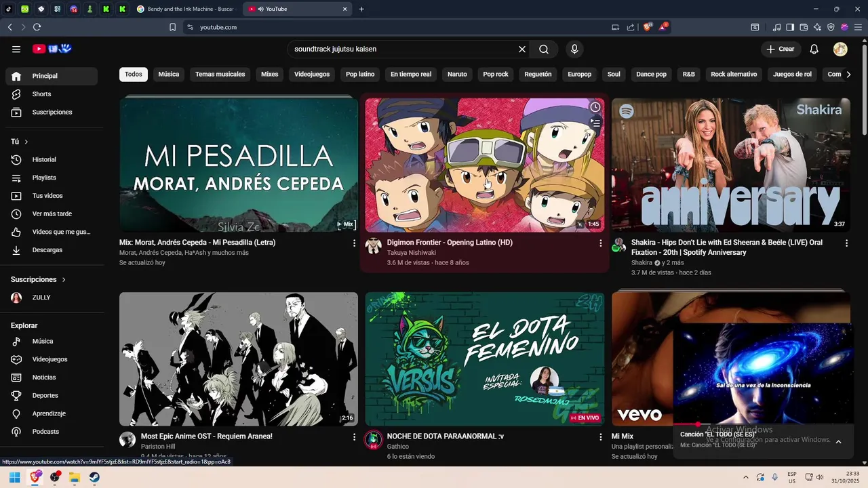Explore Aprendizaje in the sidebar
This screenshot has width=868, height=488.
tap(52, 413)
